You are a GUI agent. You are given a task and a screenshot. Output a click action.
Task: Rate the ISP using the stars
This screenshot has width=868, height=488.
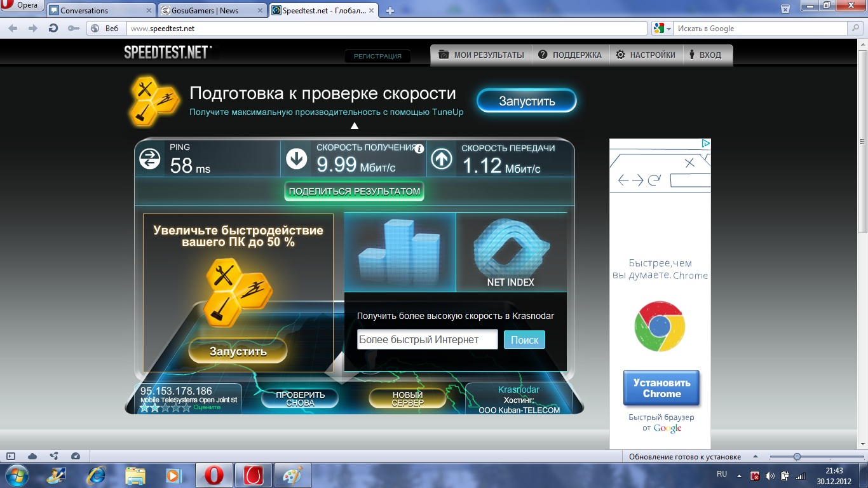(165, 408)
